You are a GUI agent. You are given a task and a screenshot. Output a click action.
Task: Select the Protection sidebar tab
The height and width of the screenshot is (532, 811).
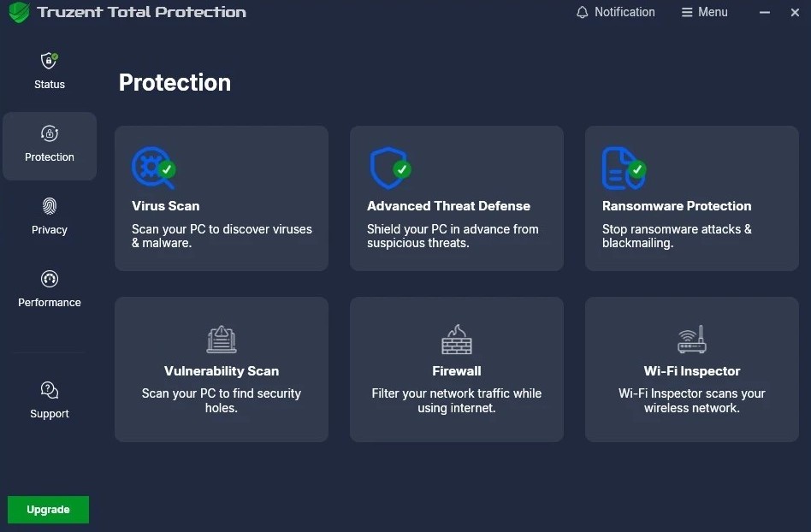coord(50,145)
